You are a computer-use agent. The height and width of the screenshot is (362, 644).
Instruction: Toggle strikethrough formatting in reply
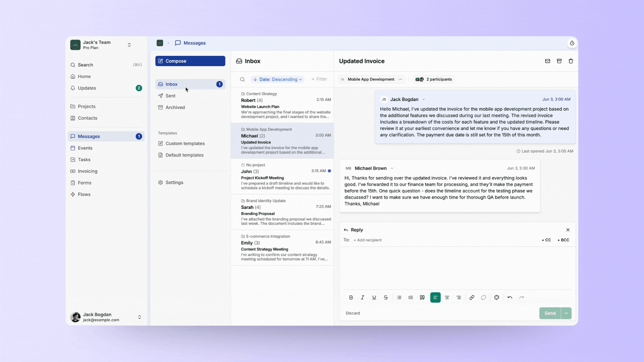(386, 297)
